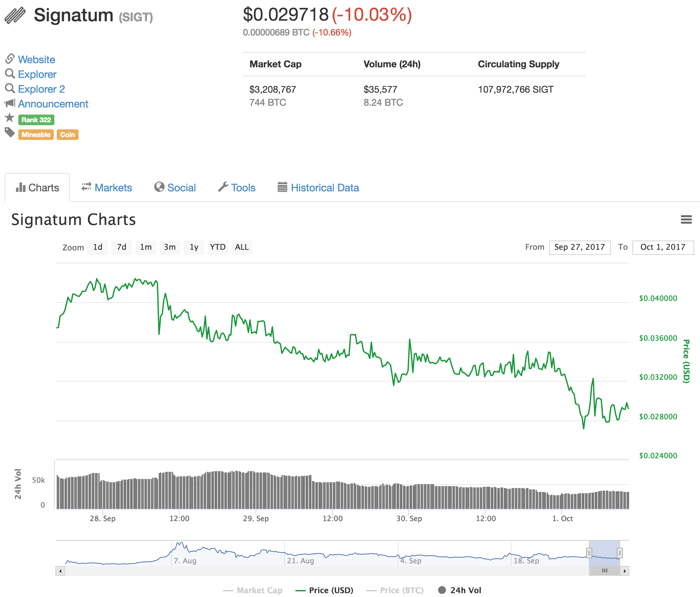Open the Announcement link
The height and width of the screenshot is (597, 700).
53,104
